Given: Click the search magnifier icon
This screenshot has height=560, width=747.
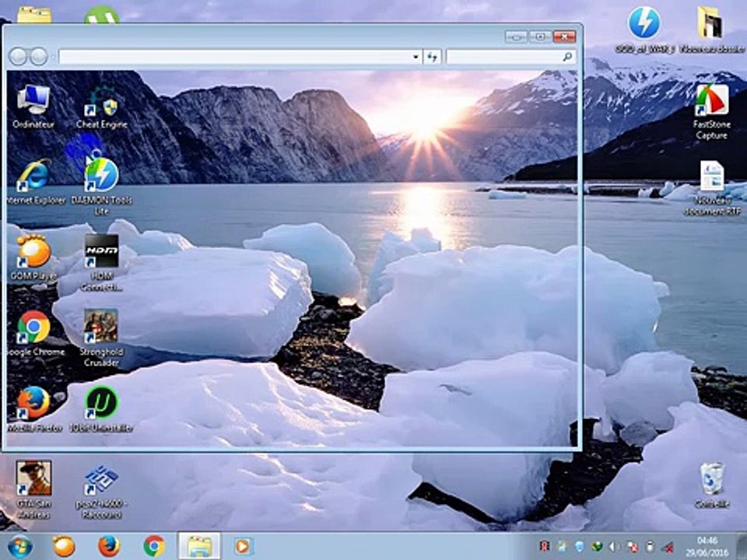Looking at the screenshot, I should point(567,57).
